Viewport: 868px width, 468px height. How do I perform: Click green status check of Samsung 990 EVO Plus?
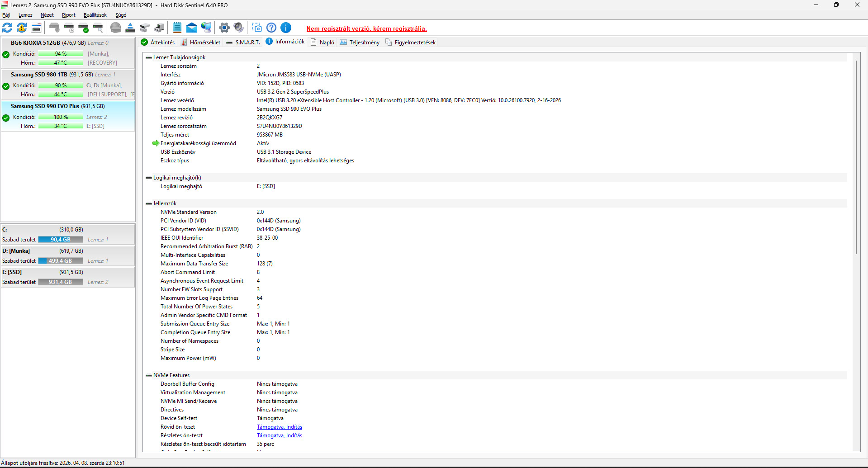pos(6,118)
